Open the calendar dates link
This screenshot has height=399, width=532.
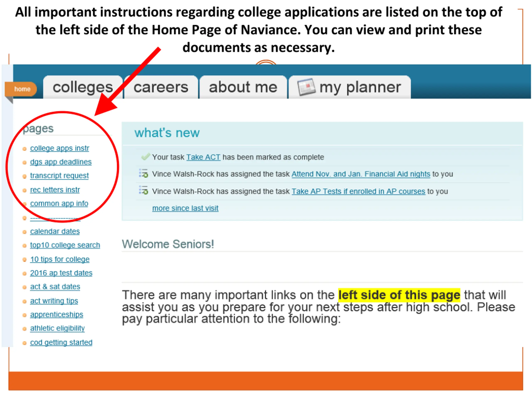tap(55, 231)
